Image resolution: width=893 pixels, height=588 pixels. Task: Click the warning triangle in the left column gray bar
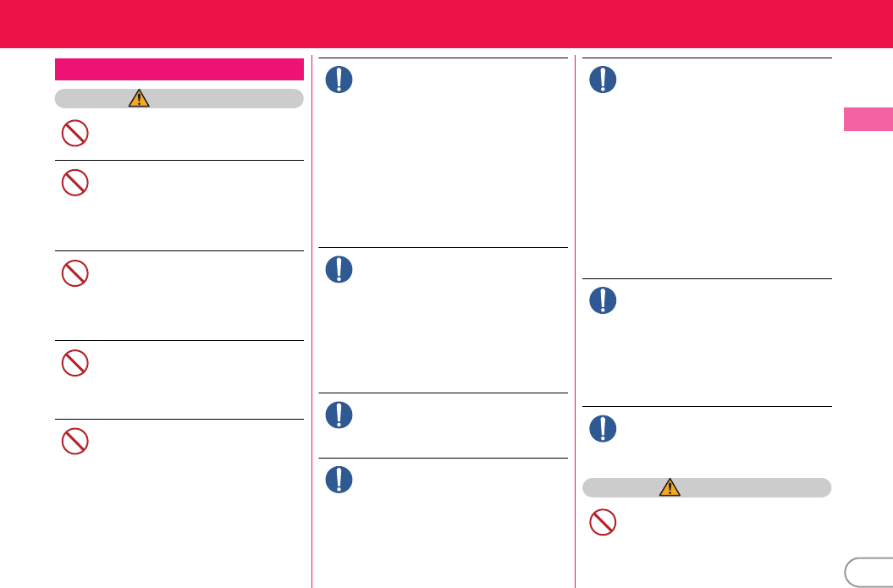[139, 99]
